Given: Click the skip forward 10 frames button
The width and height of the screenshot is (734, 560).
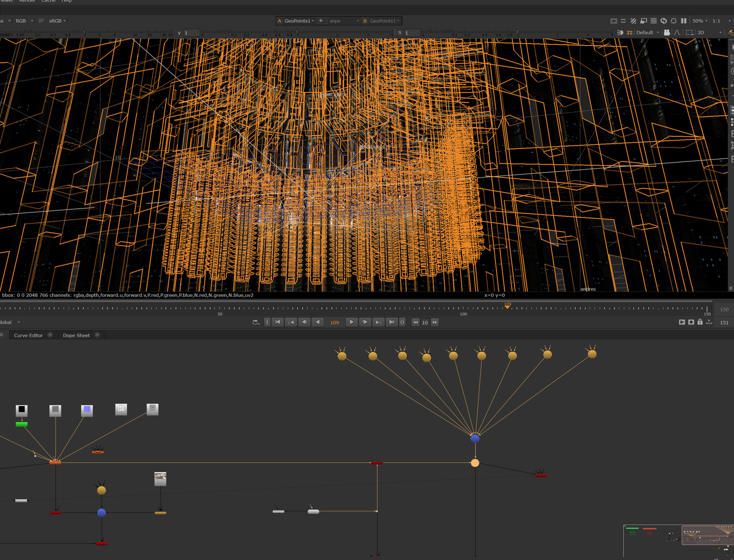Looking at the screenshot, I should coord(435,322).
